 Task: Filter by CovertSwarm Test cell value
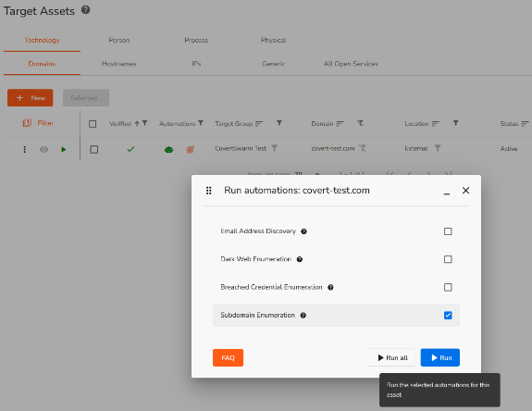pos(274,148)
